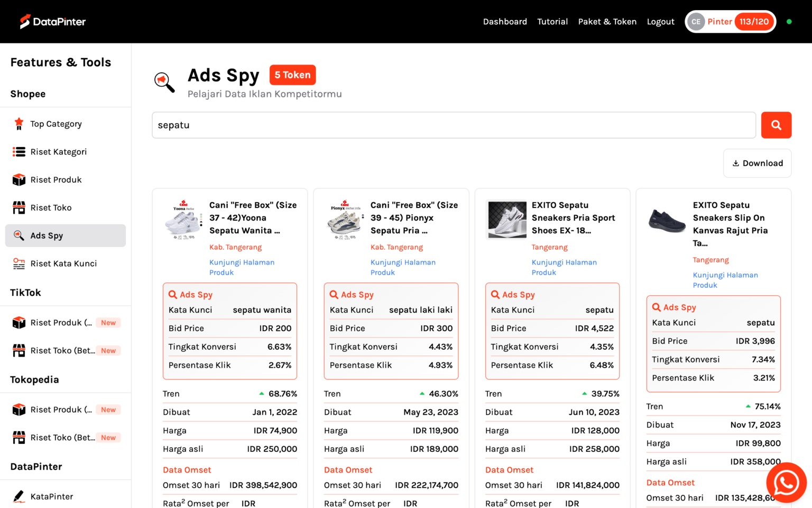
Task: Open the Riset Toko tool
Action: click(51, 207)
